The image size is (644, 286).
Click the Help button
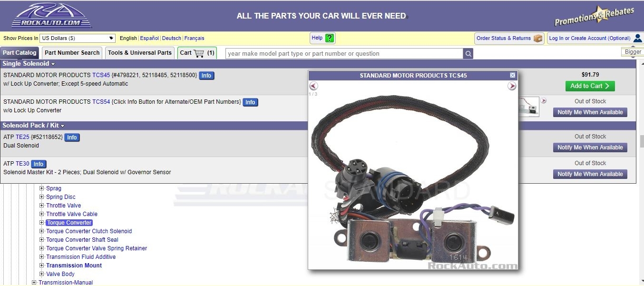[323, 38]
